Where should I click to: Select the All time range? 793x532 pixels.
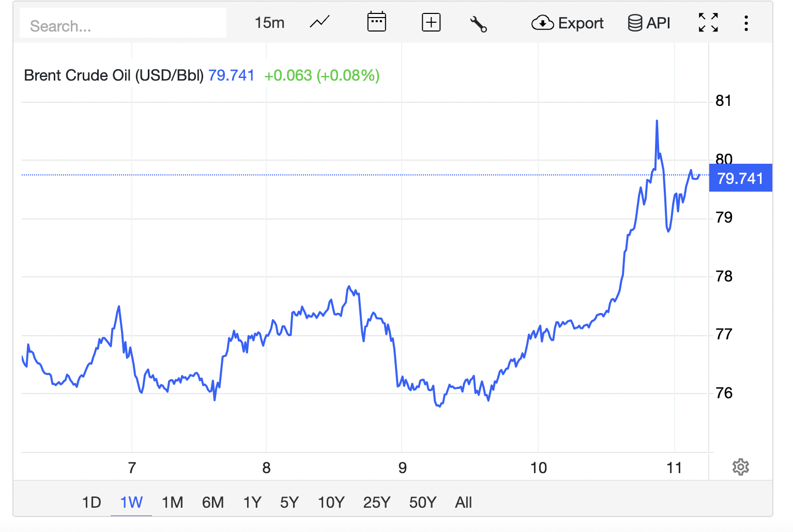click(x=463, y=502)
